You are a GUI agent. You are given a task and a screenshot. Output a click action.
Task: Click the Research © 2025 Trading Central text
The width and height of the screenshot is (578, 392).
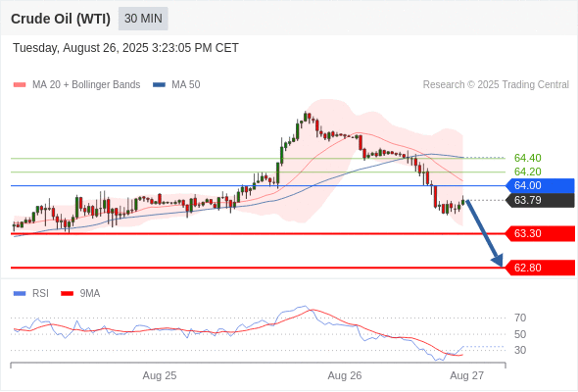click(x=496, y=85)
